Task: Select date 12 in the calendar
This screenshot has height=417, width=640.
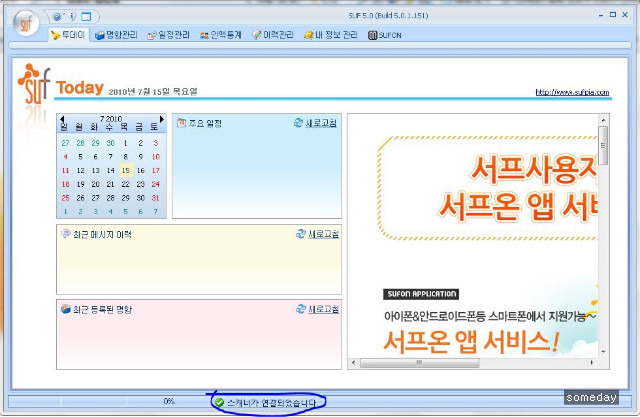Action: (81, 171)
